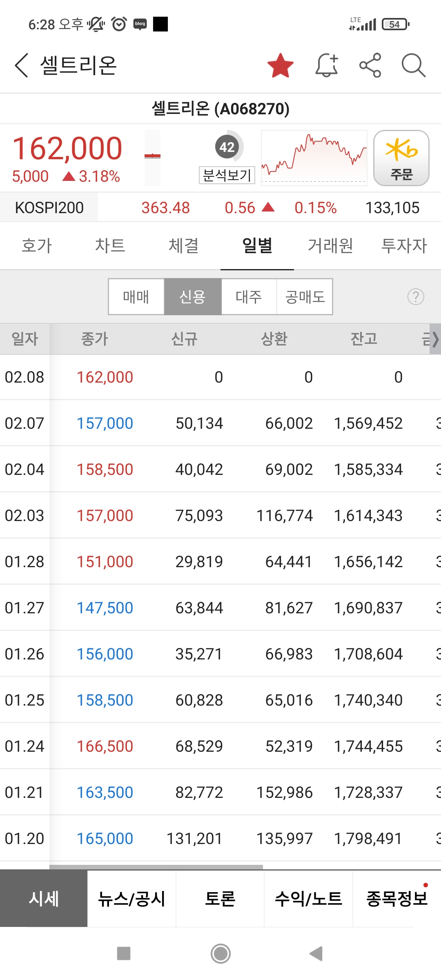
Task: Open the search magnifier icon
Action: pyautogui.click(x=414, y=65)
